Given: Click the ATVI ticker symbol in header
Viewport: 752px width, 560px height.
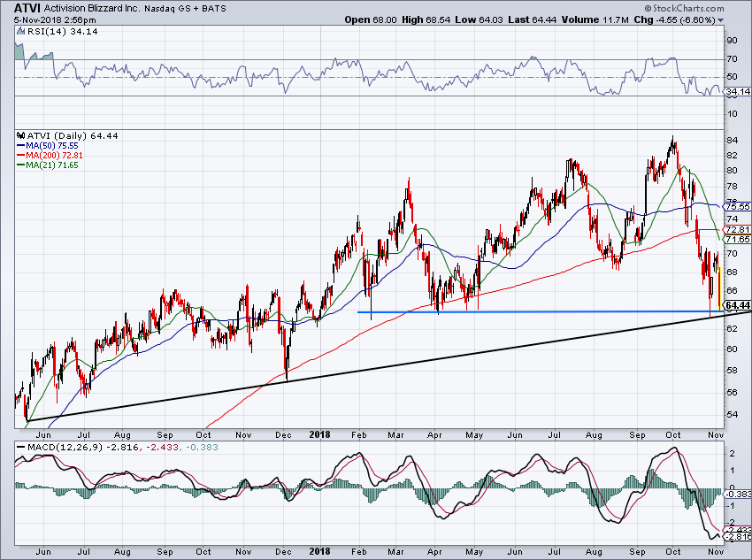Looking at the screenshot, I should click(27, 8).
